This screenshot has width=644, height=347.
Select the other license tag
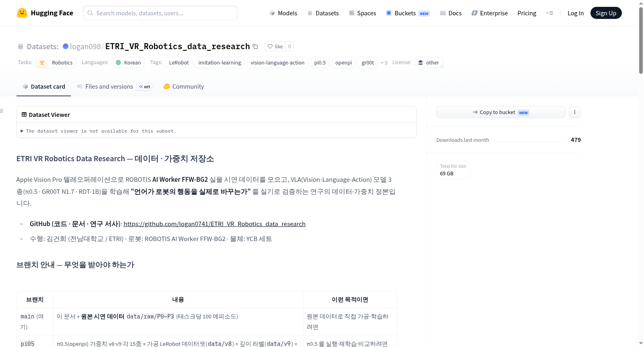[x=429, y=62]
